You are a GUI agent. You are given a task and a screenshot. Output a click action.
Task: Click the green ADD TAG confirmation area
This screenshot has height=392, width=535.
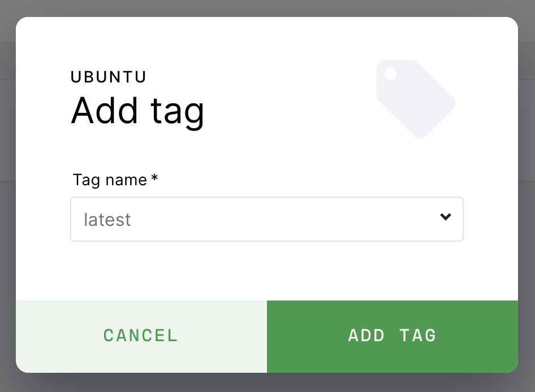392,336
